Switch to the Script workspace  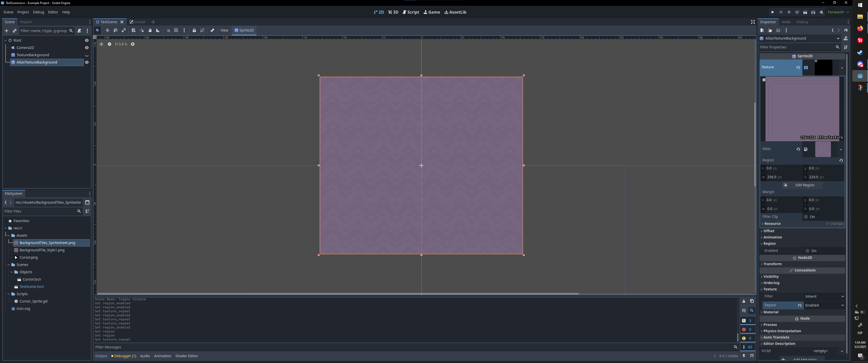click(411, 12)
